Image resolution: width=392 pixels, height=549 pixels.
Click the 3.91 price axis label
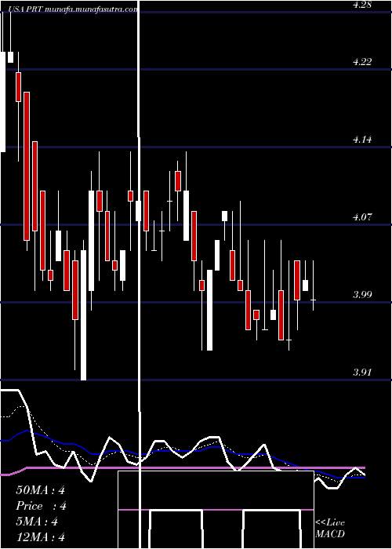tap(362, 373)
